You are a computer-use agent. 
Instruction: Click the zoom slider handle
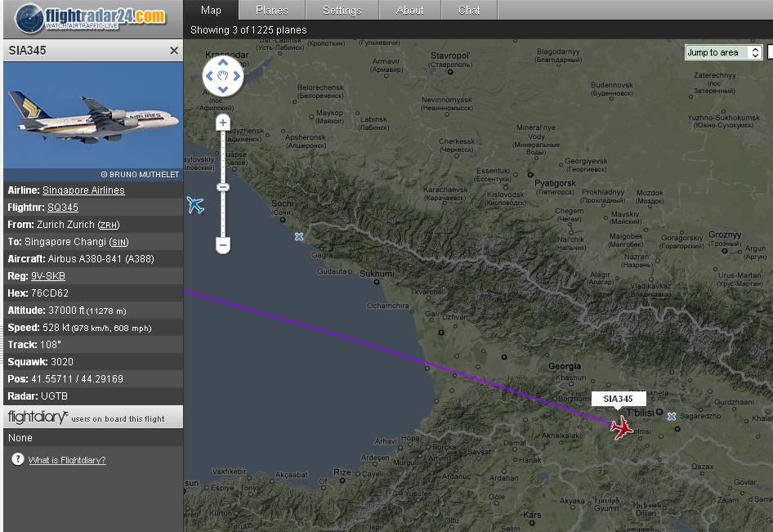coord(223,187)
